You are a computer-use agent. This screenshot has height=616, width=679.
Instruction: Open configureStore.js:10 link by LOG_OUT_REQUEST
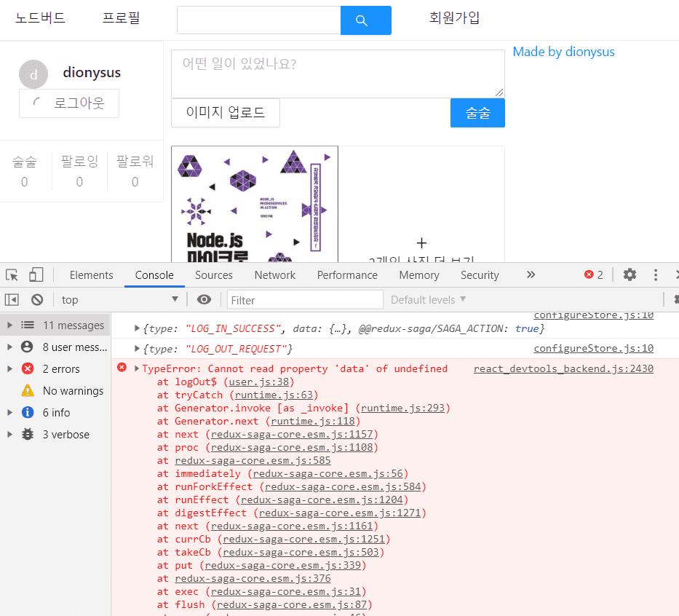click(x=593, y=348)
